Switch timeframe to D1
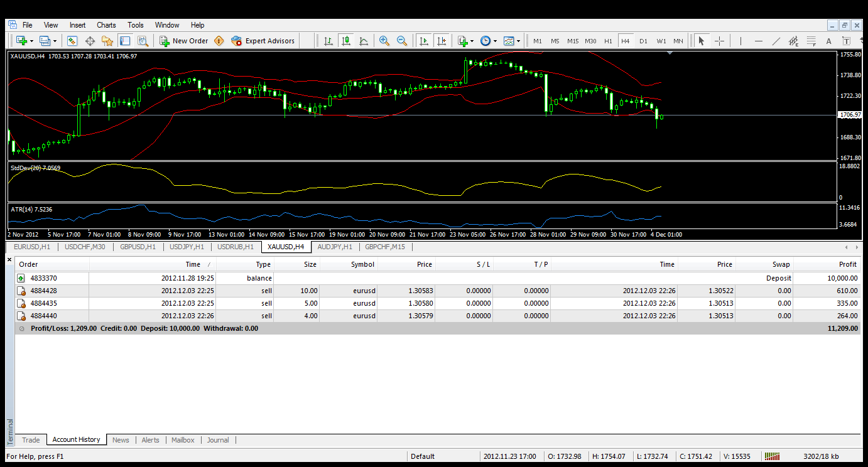Image resolution: width=868 pixels, height=467 pixels. click(x=643, y=41)
